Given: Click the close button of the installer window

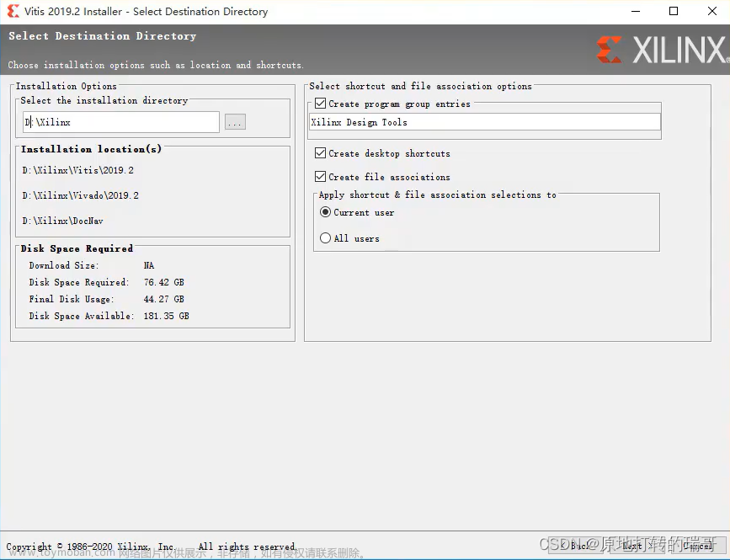Looking at the screenshot, I should [711, 12].
